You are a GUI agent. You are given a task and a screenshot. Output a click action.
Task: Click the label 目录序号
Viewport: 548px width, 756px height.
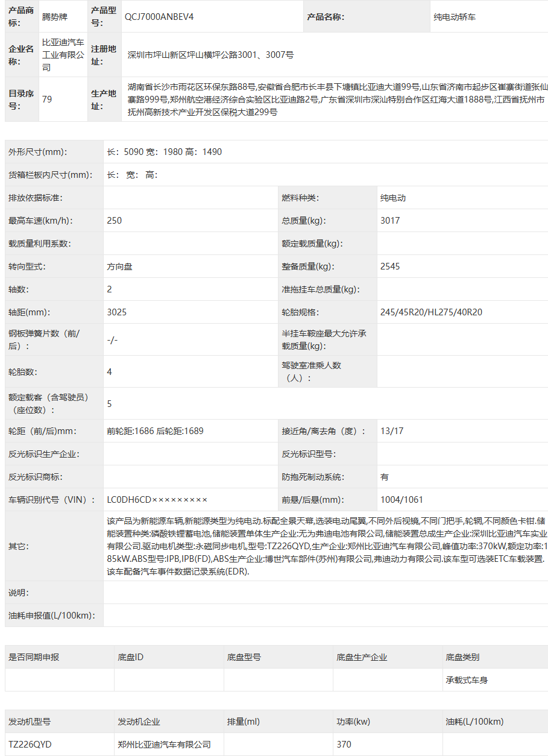point(21,99)
